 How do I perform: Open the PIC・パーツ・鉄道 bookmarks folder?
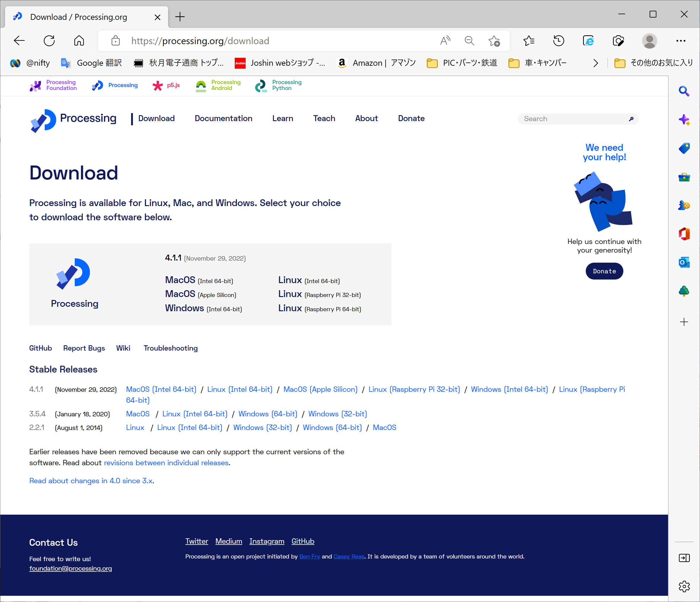point(462,63)
